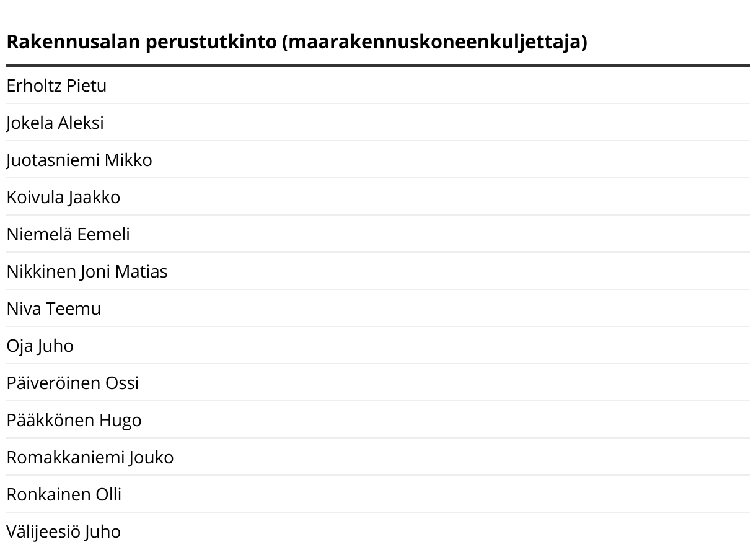Click the word perustutkinto in the heading

coord(211,42)
